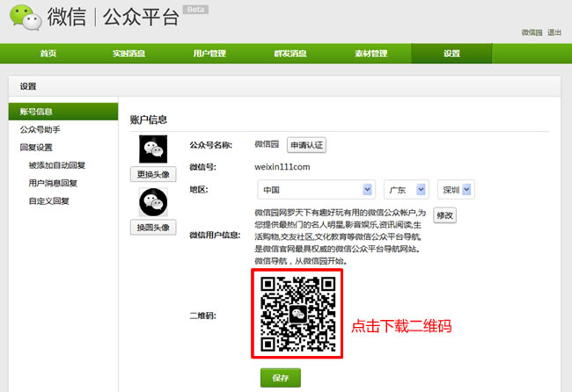Image resolution: width=572 pixels, height=392 pixels.
Task: Click the 微信园 account name link in header
Action: pyautogui.click(x=532, y=33)
